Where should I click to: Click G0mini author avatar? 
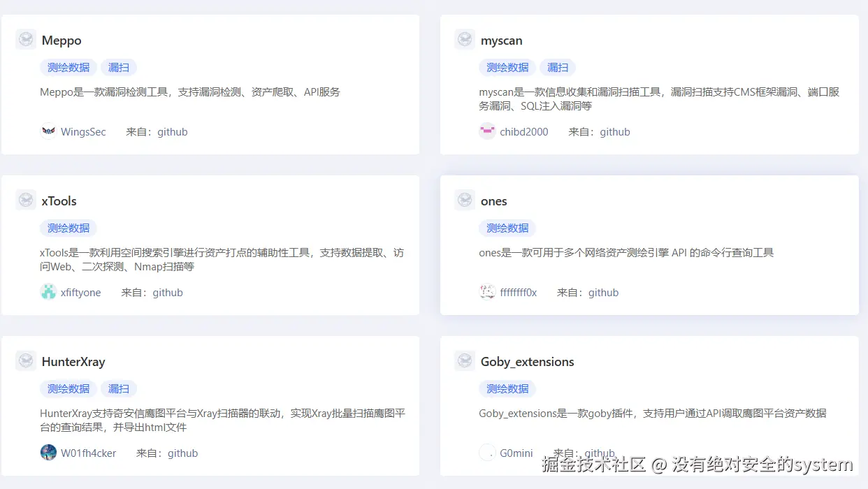point(487,453)
